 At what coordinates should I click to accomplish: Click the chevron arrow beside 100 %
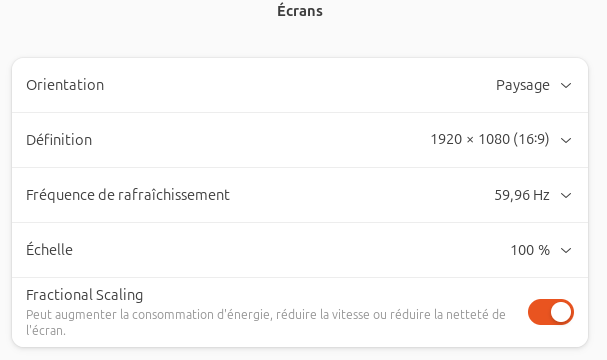(566, 250)
